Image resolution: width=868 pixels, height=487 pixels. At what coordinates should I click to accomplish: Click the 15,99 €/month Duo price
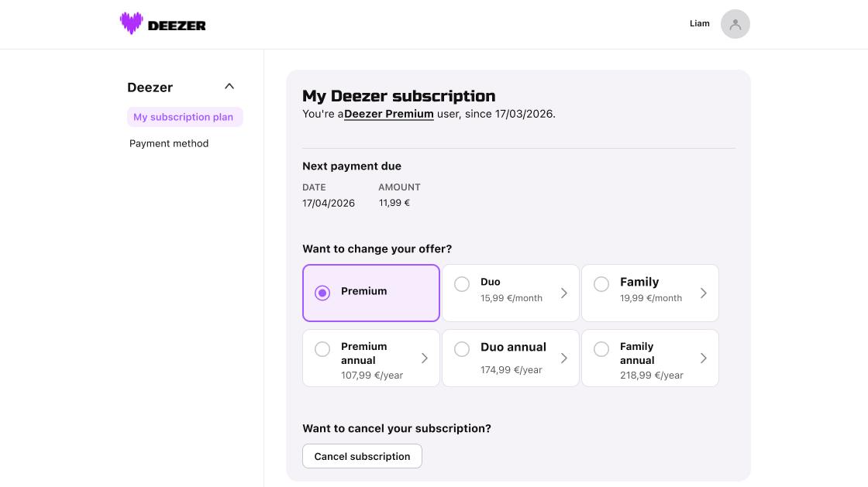(x=511, y=298)
